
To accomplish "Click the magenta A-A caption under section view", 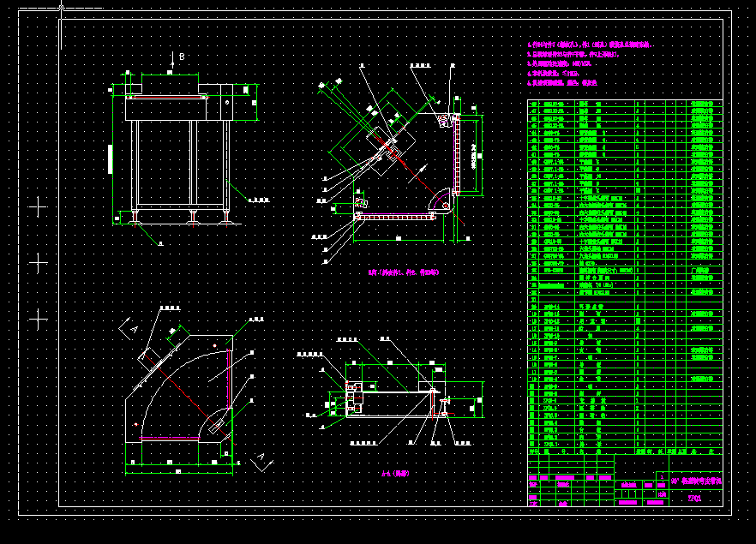I will pyautogui.click(x=396, y=473).
